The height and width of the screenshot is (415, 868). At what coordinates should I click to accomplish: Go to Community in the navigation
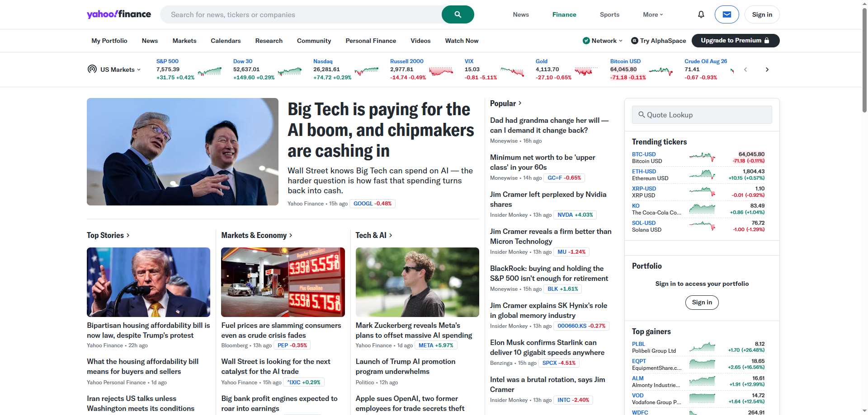[314, 41]
